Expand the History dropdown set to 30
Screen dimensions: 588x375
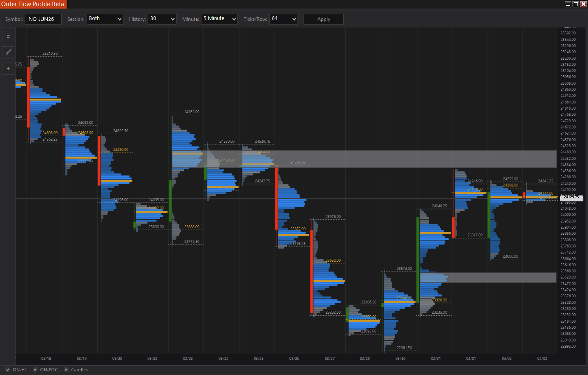(x=162, y=19)
